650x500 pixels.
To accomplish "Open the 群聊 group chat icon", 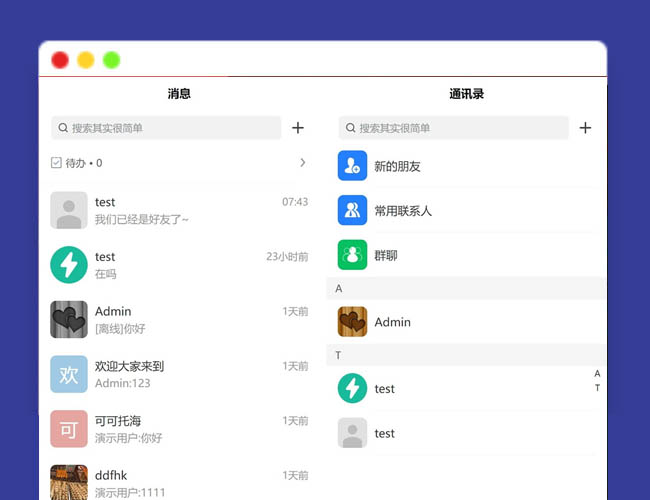I will [x=352, y=255].
